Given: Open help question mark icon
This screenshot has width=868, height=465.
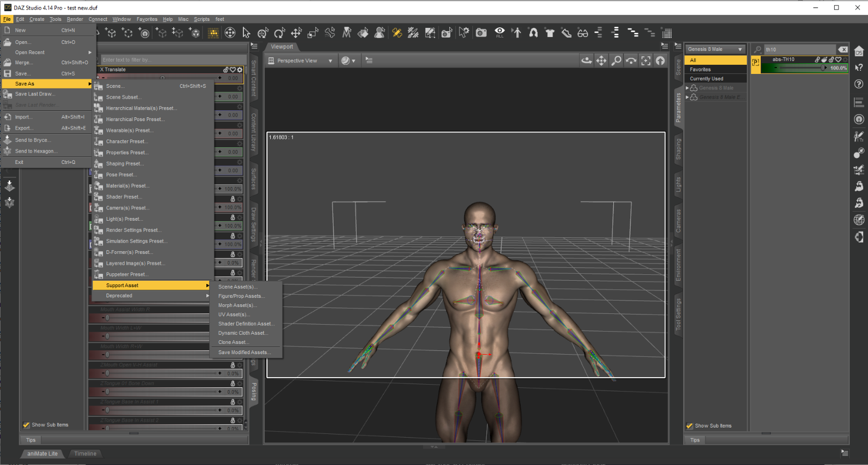Looking at the screenshot, I should (x=859, y=84).
